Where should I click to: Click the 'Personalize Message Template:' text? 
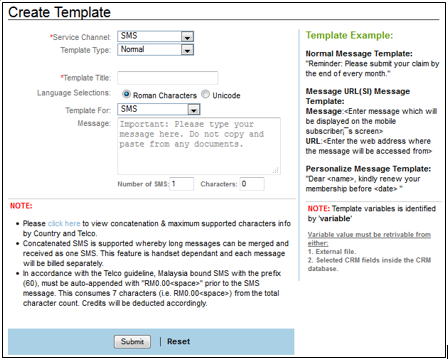click(368, 169)
